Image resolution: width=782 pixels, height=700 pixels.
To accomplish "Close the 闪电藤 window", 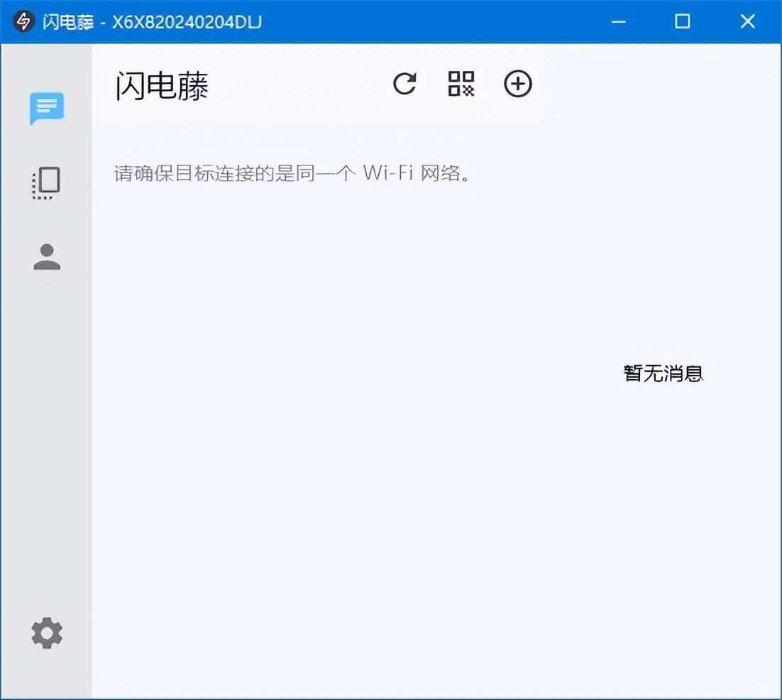I will 748,21.
